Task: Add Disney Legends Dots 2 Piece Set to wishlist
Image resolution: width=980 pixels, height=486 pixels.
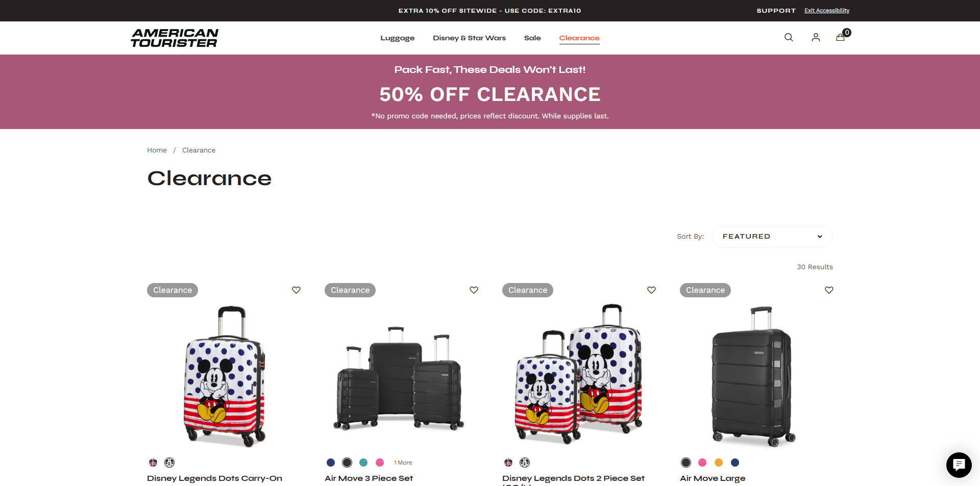Action: (x=651, y=290)
